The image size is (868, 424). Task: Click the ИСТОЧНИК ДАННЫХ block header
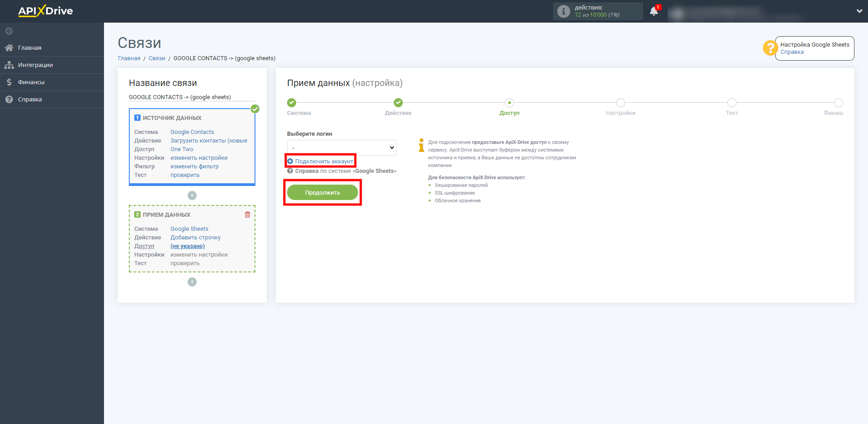coord(172,118)
